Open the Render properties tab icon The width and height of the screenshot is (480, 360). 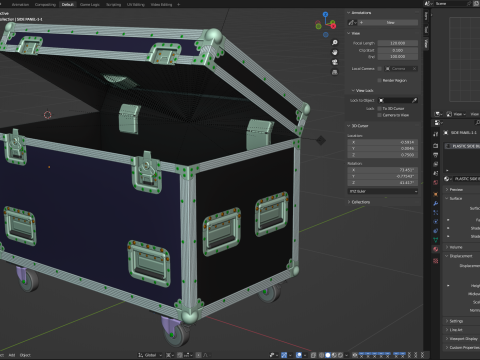[x=436, y=146]
